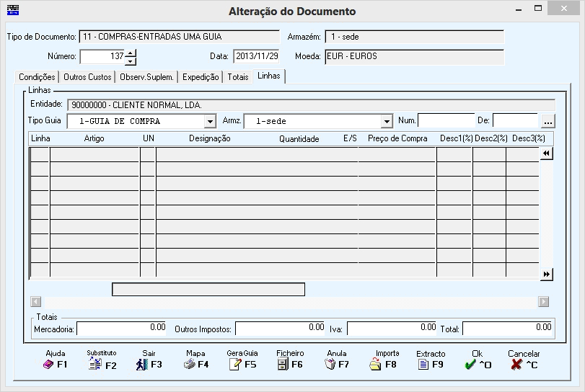Open the Condições tab
This screenshot has height=392, width=585.
(37, 77)
